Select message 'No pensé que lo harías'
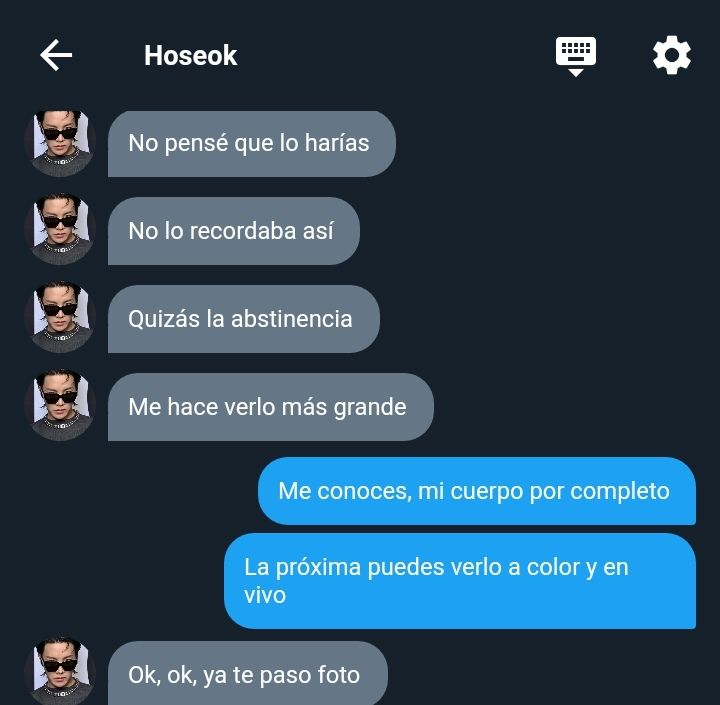Image resolution: width=720 pixels, height=705 pixels. click(252, 144)
